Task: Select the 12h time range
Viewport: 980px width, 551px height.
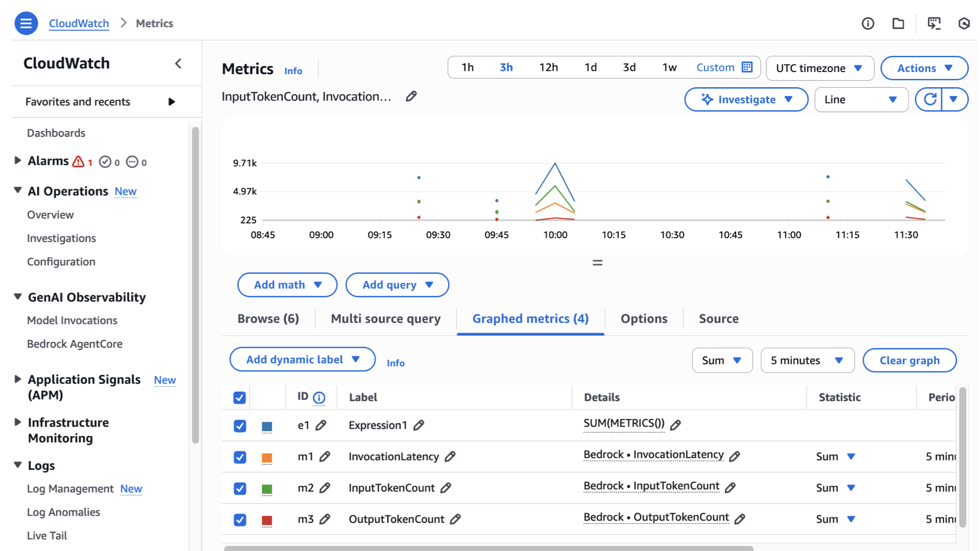Action: point(548,67)
